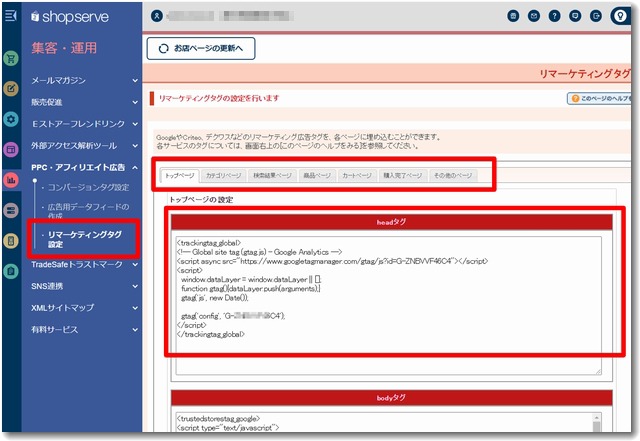Switch to the カートページ tab

pyautogui.click(x=357, y=176)
